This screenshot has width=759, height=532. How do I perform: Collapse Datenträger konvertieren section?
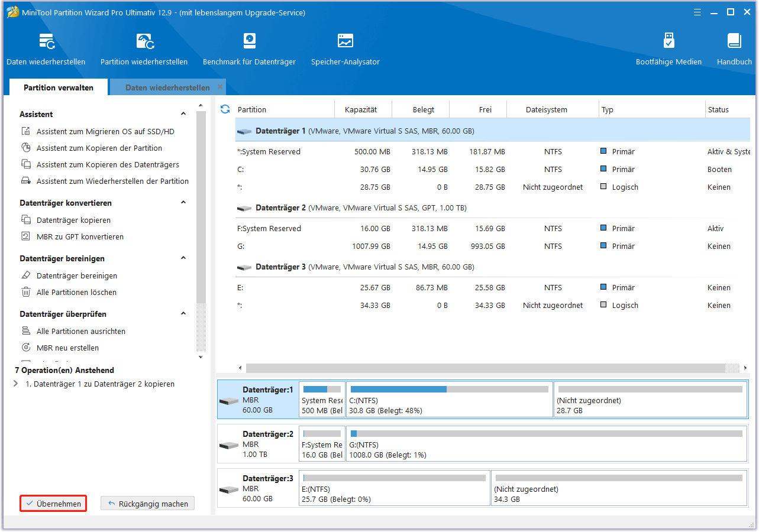183,202
